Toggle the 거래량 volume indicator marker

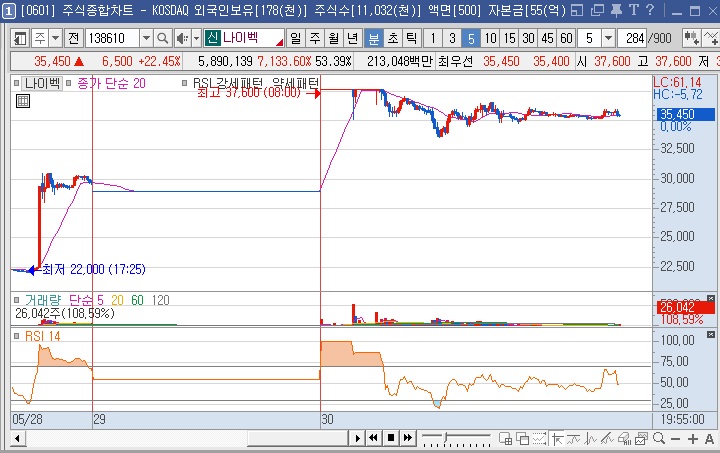[x=17, y=300]
